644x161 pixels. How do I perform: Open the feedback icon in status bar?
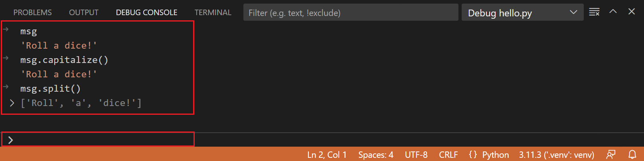pyautogui.click(x=610, y=155)
